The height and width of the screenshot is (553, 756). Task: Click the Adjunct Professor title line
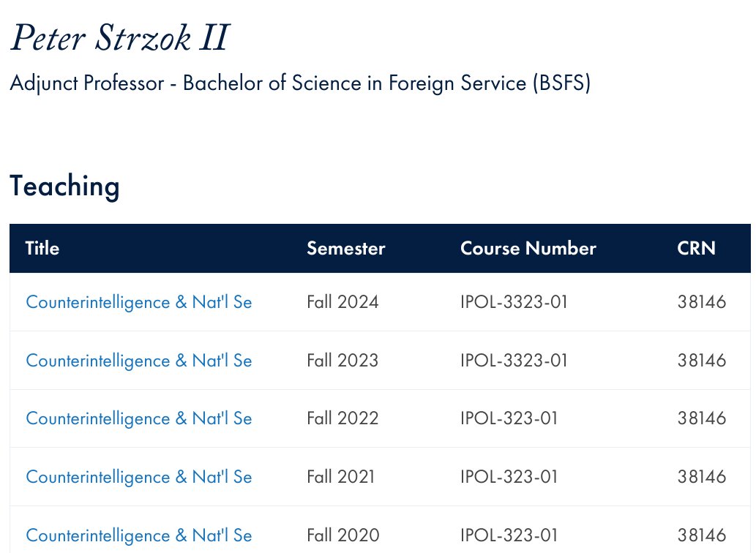point(300,83)
